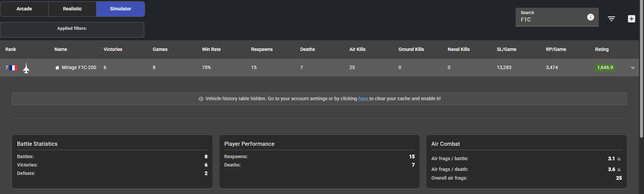Image resolution: width=644 pixels, height=194 pixels.
Task: Click the "here" link to clear cache
Action: [363, 99]
